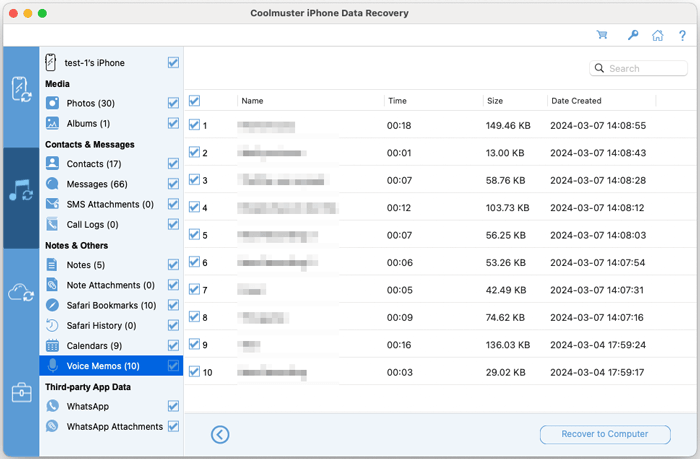Click the Contacts category icon
The height and width of the screenshot is (459, 700).
tap(52, 163)
